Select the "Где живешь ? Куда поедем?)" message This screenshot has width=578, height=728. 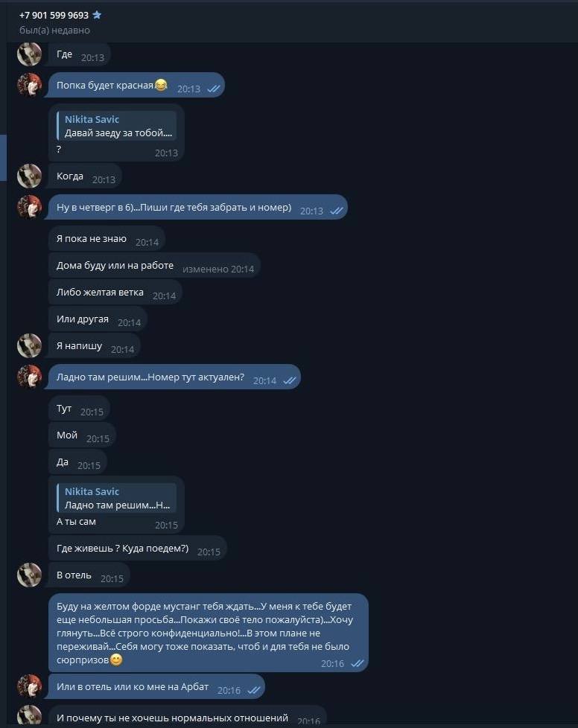[x=123, y=549]
